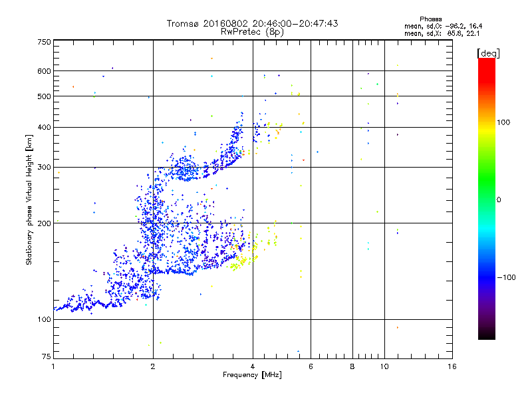Click the x-axis tick label '4'
532x399 pixels.
click(253, 366)
